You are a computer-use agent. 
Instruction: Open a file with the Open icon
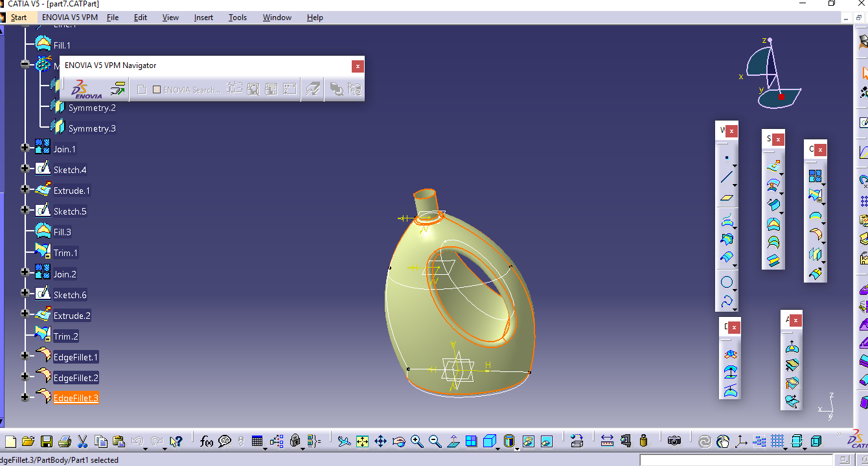pos(28,441)
